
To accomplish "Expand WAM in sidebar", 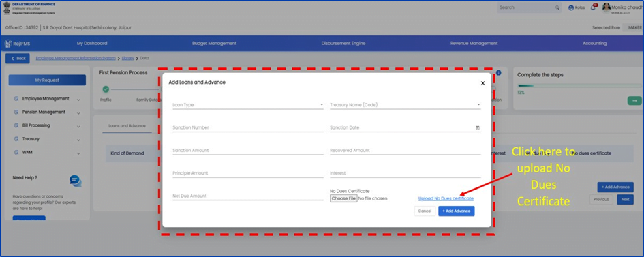I will click(x=78, y=153).
